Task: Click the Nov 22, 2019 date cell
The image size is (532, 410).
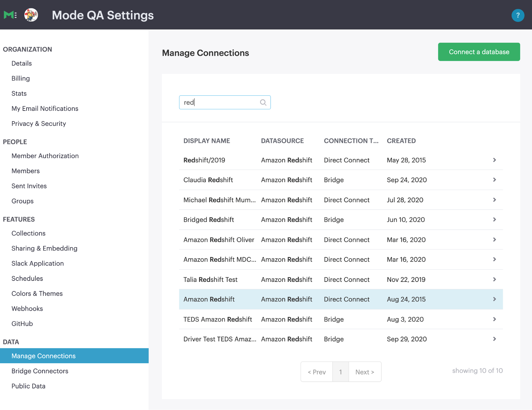Action: (x=406, y=279)
